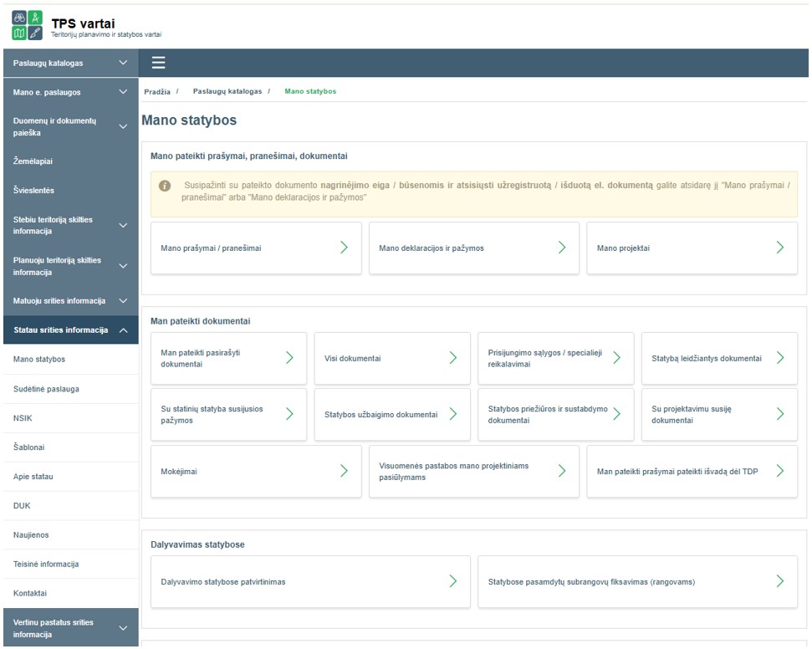
Task: Expand Mano e. paslaugos sidebar section
Action: tap(123, 92)
